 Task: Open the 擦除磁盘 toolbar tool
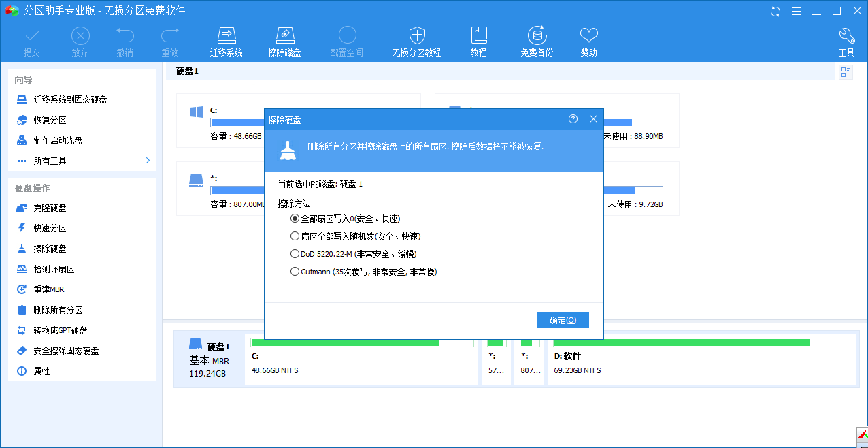point(285,41)
